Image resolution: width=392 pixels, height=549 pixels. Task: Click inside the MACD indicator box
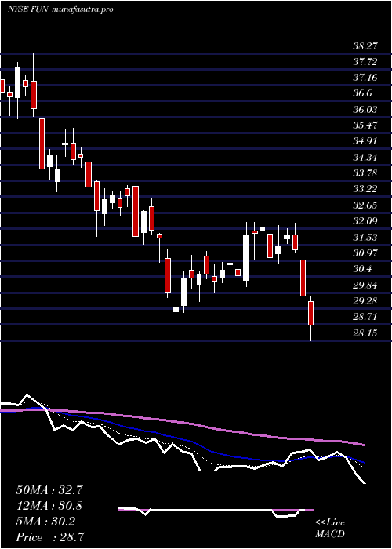(216, 510)
